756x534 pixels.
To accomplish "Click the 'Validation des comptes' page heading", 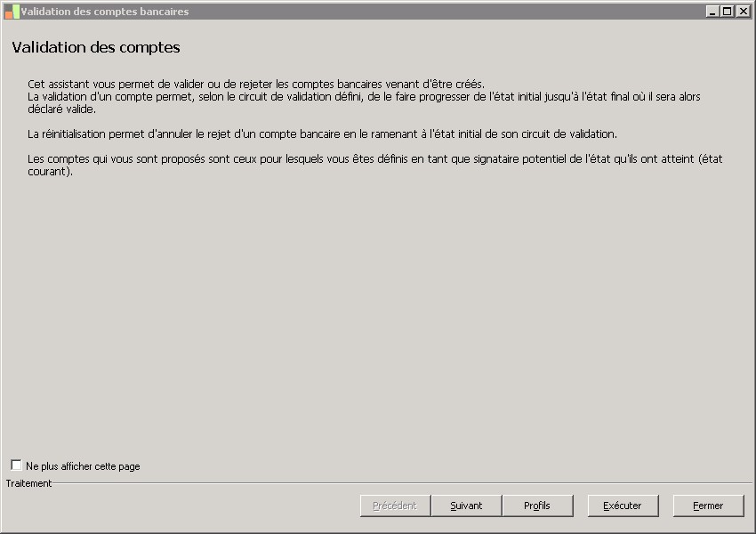I will (96, 47).
